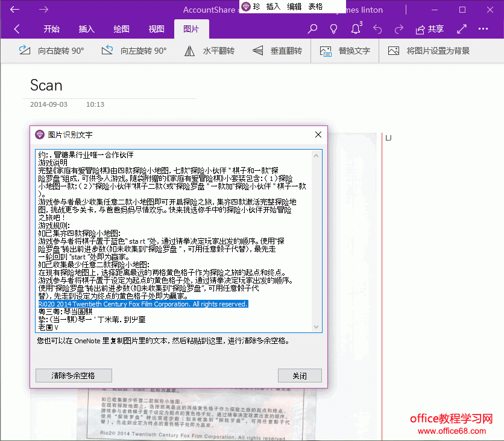The height and width of the screenshot is (441, 504).
Task: Rotate picture left 90° (向左旋转)
Action: pos(134,51)
